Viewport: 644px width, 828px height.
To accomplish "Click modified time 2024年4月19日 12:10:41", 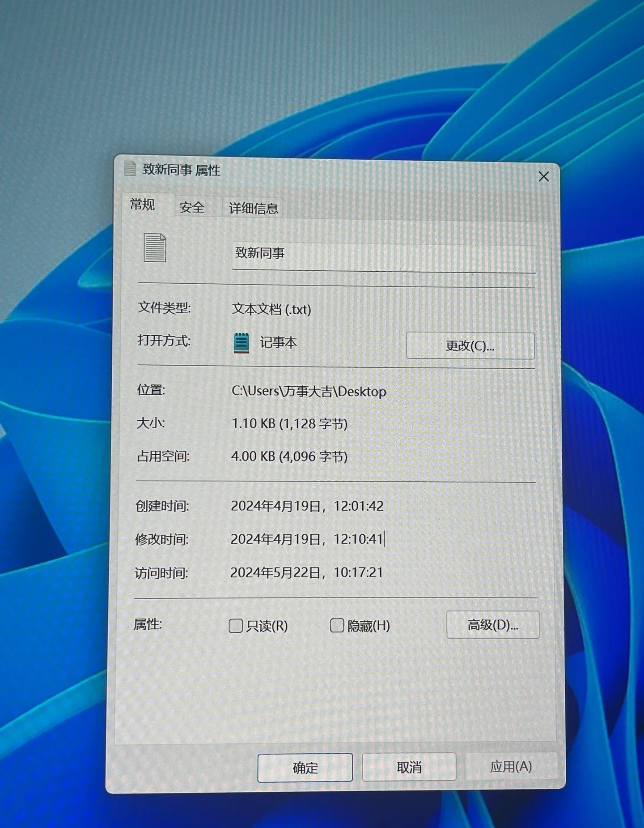I will click(307, 539).
